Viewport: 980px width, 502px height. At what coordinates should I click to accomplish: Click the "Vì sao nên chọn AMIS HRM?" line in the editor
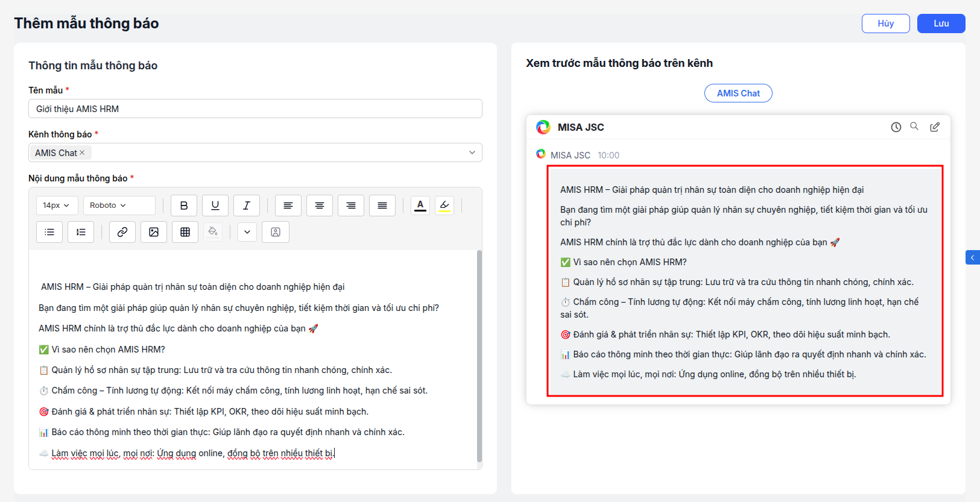pos(102,350)
